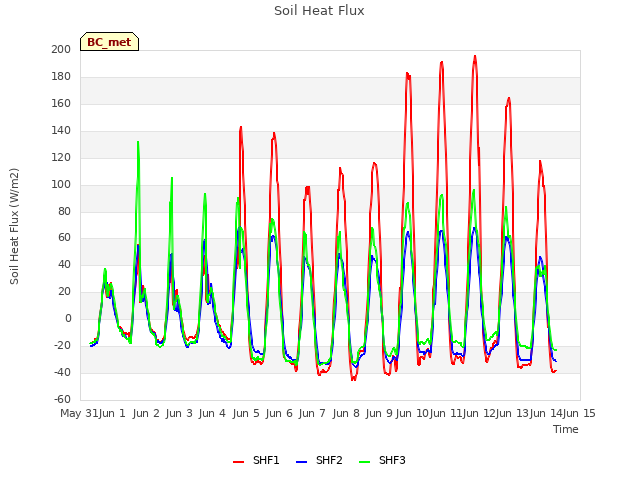Click the Jun 8 x-axis tick label
The height and width of the screenshot is (480, 640).
[x=346, y=413]
